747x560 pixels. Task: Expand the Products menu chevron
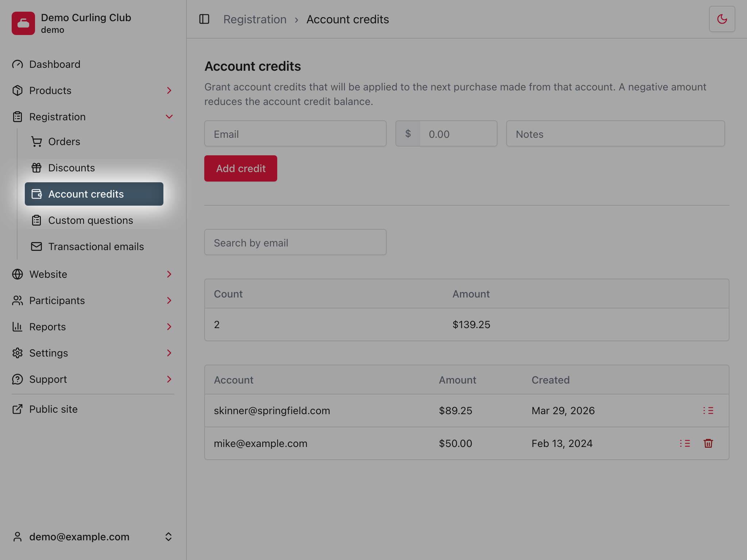point(169,90)
